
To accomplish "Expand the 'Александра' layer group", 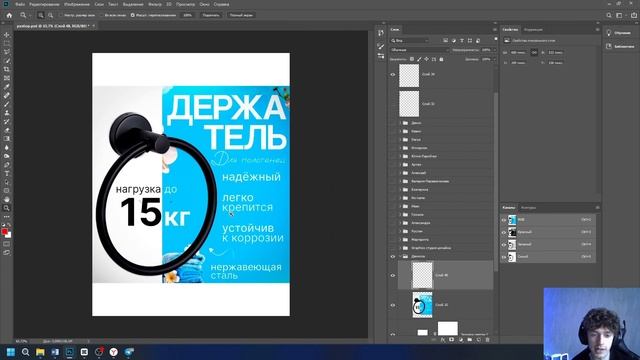I will pos(400,223).
